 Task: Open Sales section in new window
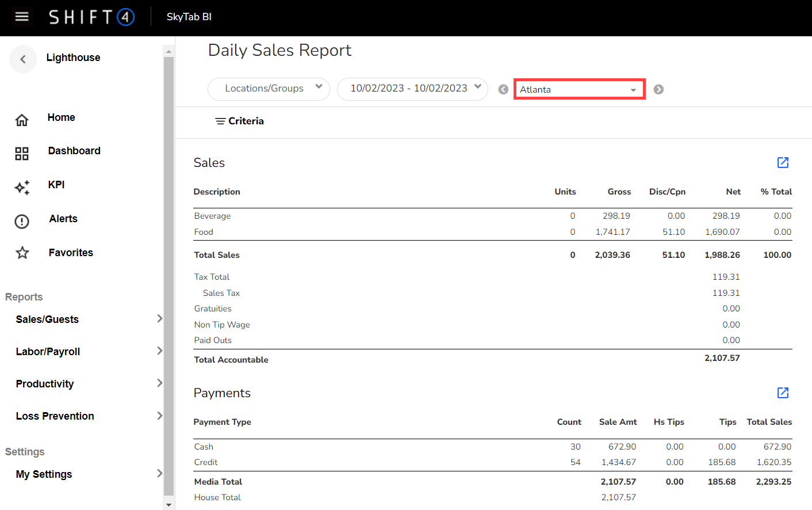pyautogui.click(x=783, y=163)
